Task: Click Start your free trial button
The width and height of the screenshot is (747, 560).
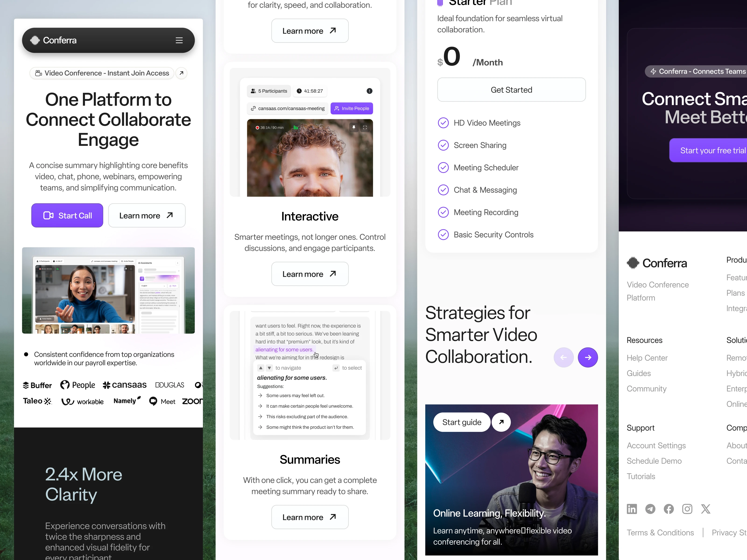Action: point(708,150)
